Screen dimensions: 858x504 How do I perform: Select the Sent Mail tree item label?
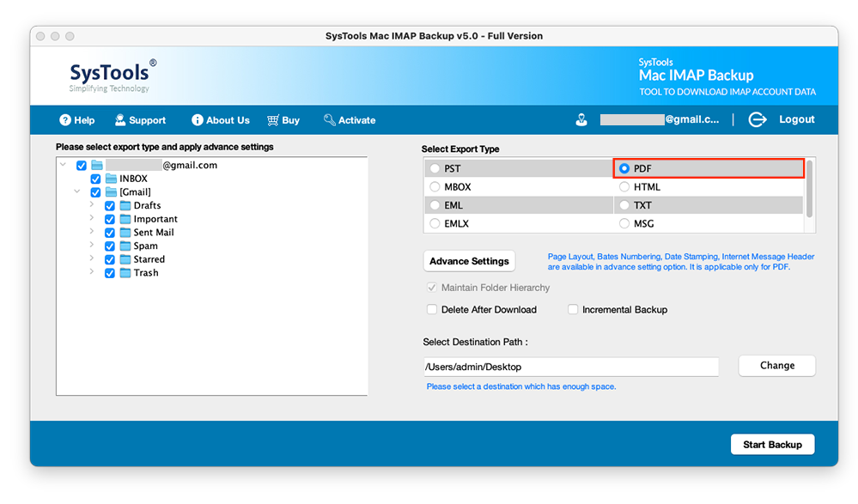click(154, 232)
